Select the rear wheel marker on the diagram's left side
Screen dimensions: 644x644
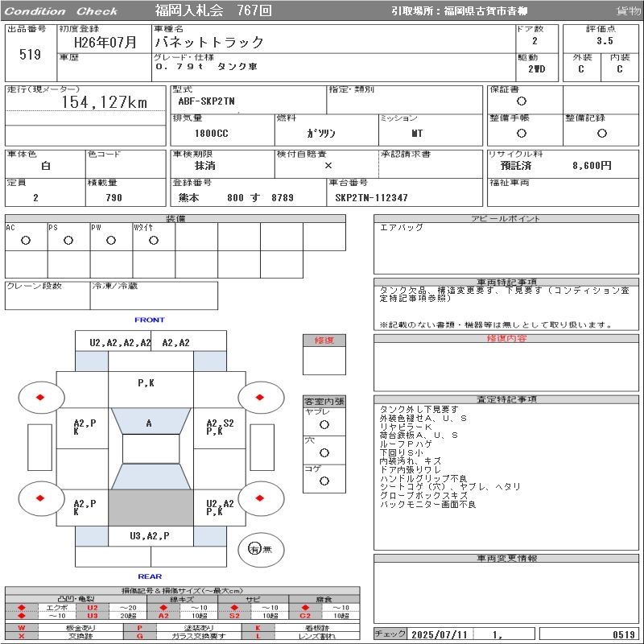click(x=41, y=498)
